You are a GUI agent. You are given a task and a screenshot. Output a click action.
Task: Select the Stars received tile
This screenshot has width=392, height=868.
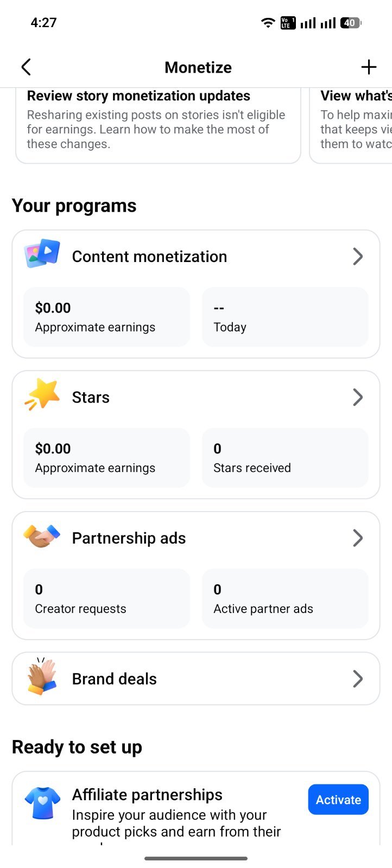[285, 457]
